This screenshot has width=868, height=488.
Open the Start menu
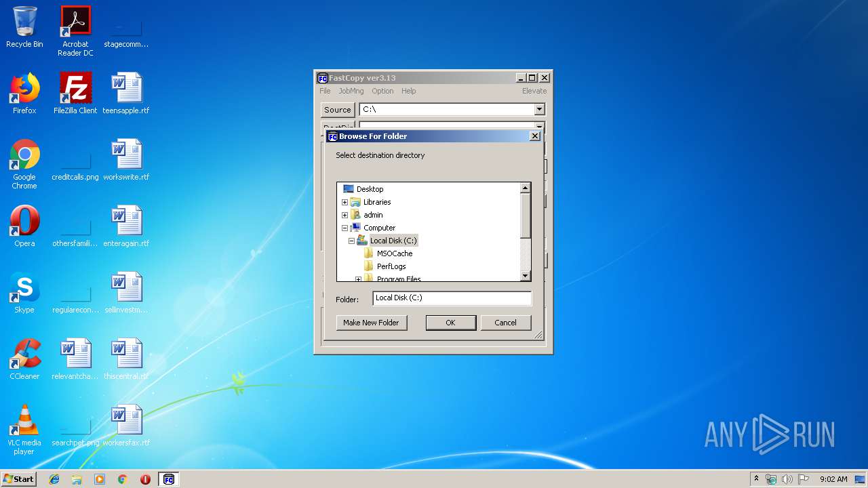point(18,479)
